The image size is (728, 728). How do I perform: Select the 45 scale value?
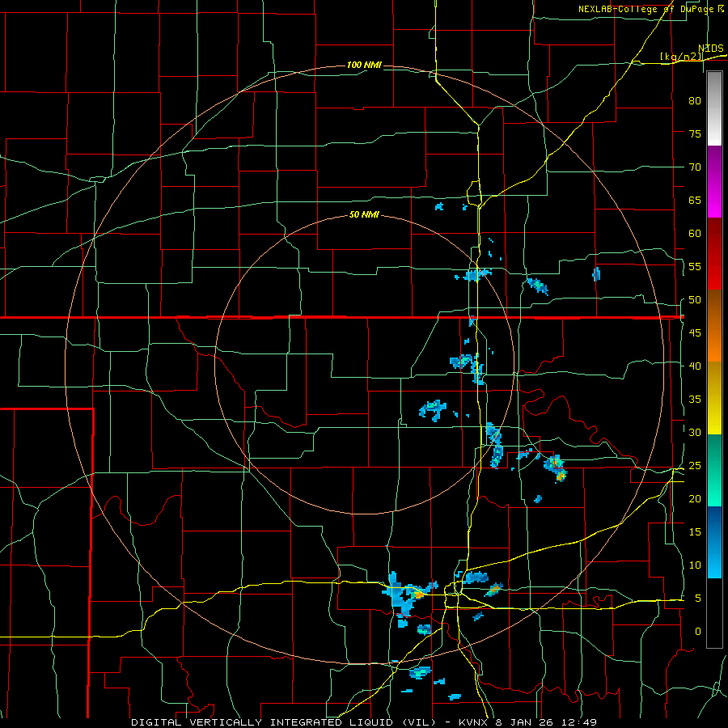[695, 333]
